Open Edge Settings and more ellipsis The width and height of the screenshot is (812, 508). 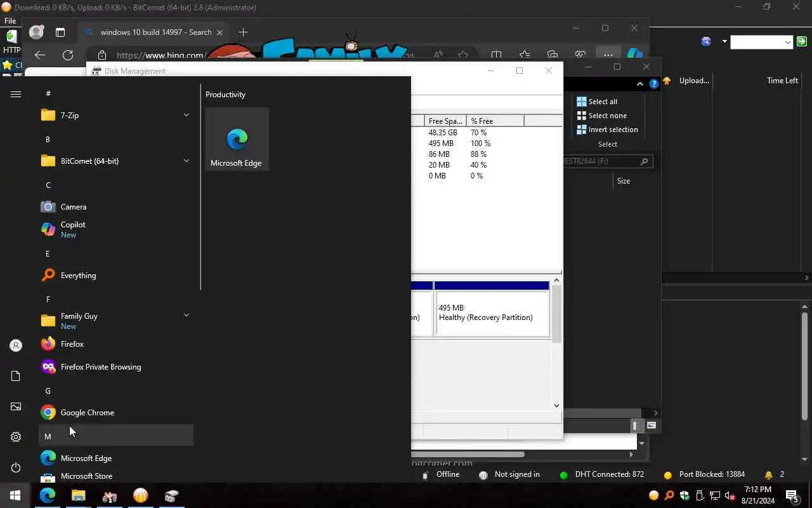click(x=608, y=55)
